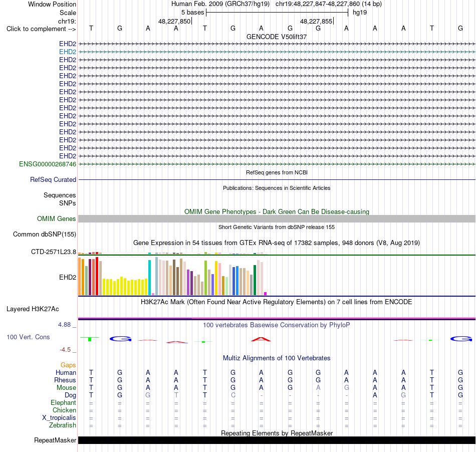
Task: Select the Zebrafish species row label
Action: [63, 425]
